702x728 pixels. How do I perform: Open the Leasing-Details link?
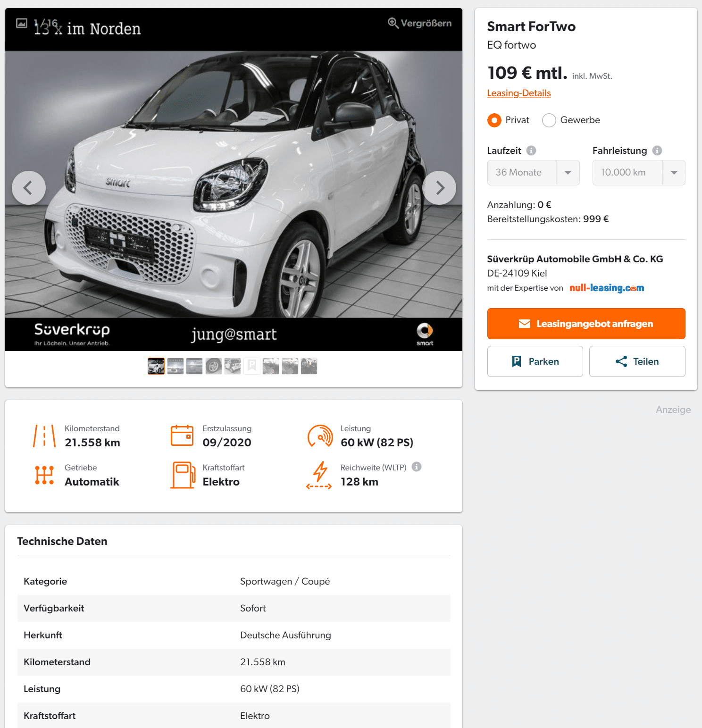(519, 93)
